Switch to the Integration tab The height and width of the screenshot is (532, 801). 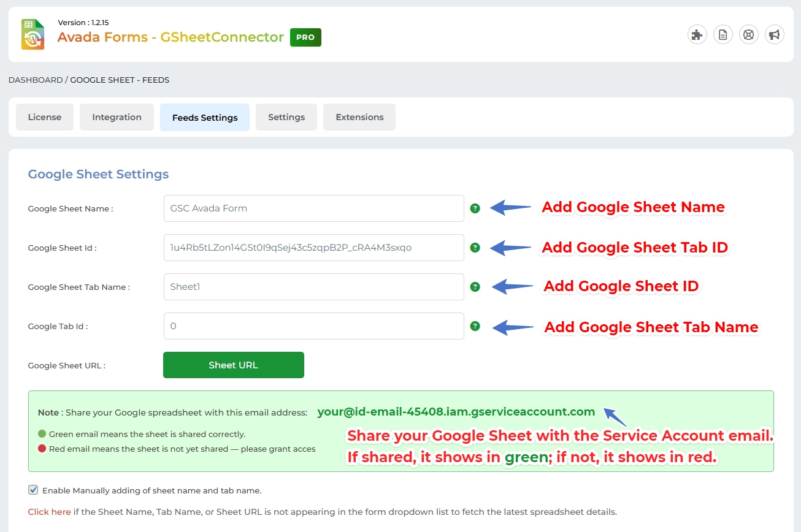tap(117, 116)
